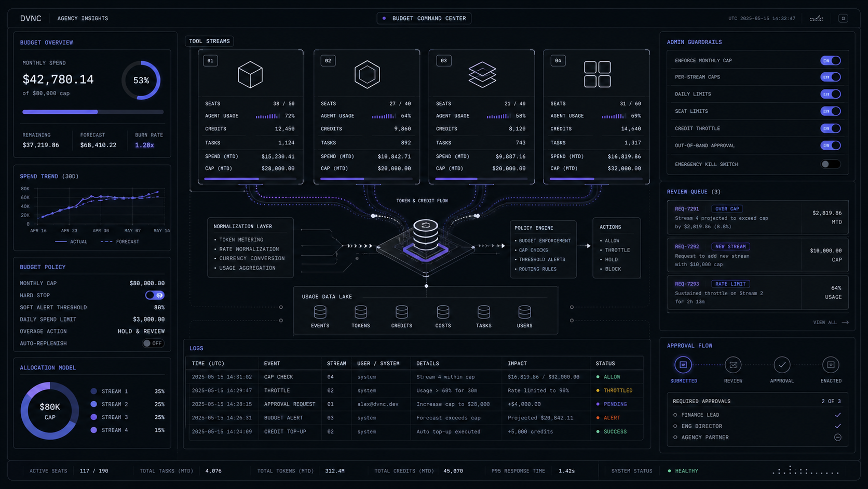Click the monthly spend progress bar
Image resolution: width=868 pixels, height=489 pixels.
[x=93, y=112]
